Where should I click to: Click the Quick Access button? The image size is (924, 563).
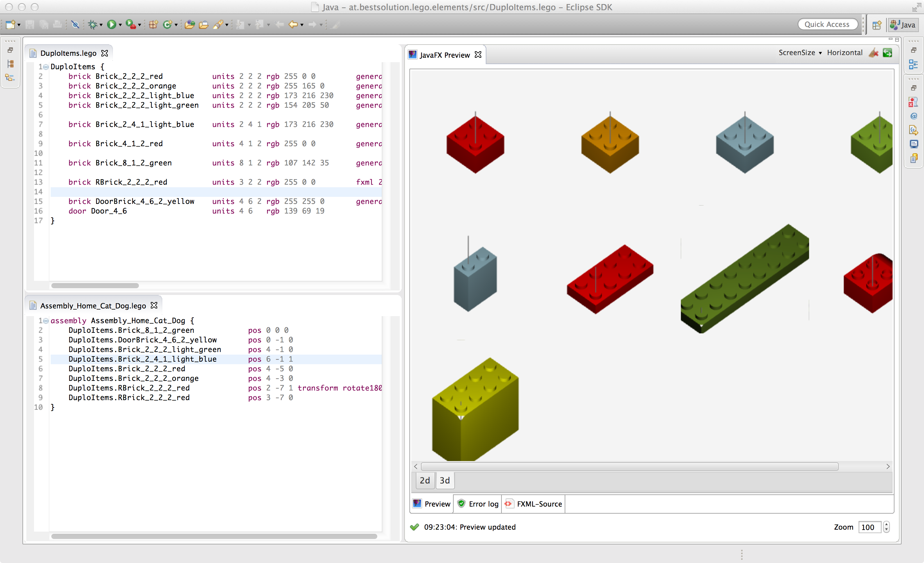coord(828,24)
